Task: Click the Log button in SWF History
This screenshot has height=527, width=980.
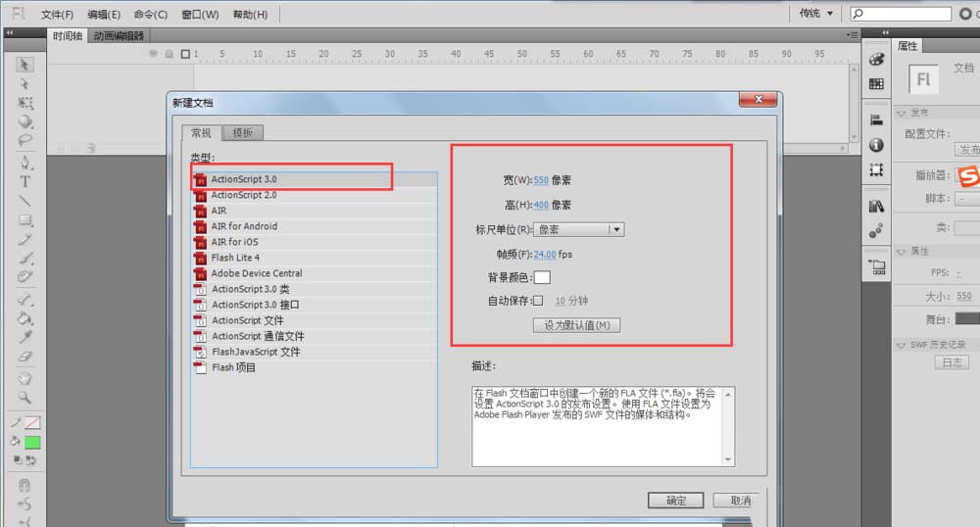Action: pyautogui.click(x=952, y=362)
